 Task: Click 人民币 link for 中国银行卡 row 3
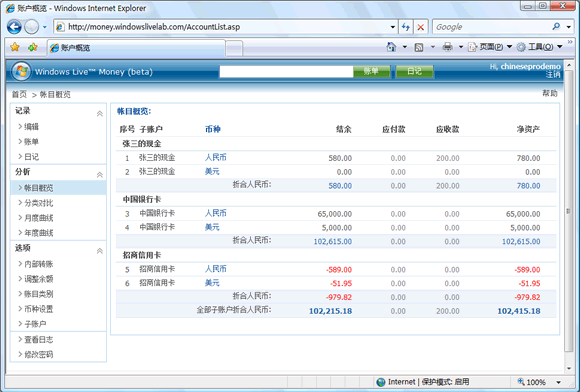pyautogui.click(x=216, y=213)
